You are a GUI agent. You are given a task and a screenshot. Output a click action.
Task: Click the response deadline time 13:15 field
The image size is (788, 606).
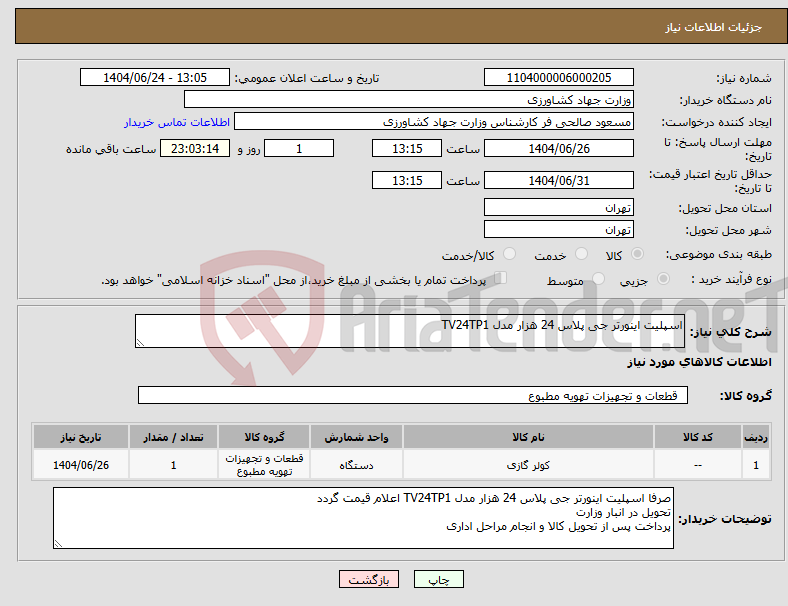point(407,149)
